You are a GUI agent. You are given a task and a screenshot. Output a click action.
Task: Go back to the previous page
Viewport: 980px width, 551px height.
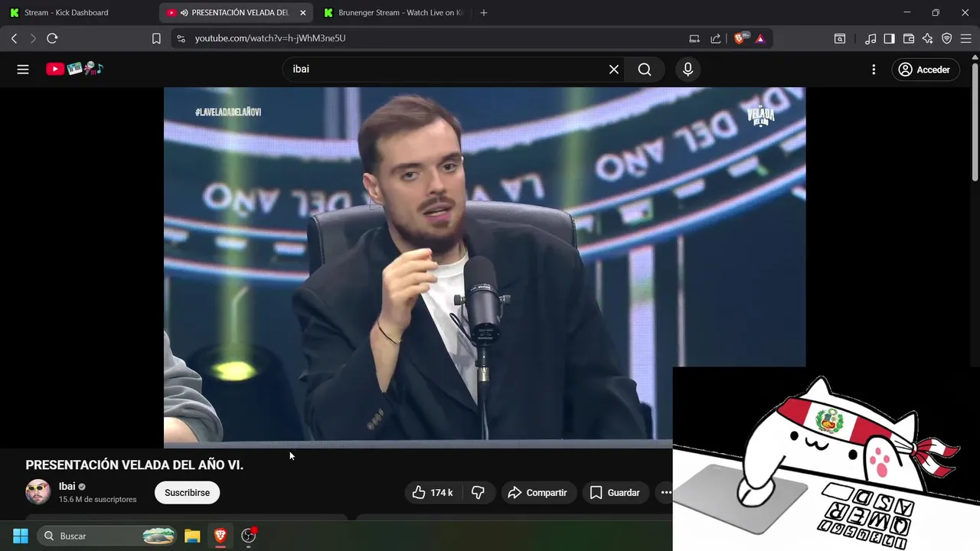pos(14,38)
